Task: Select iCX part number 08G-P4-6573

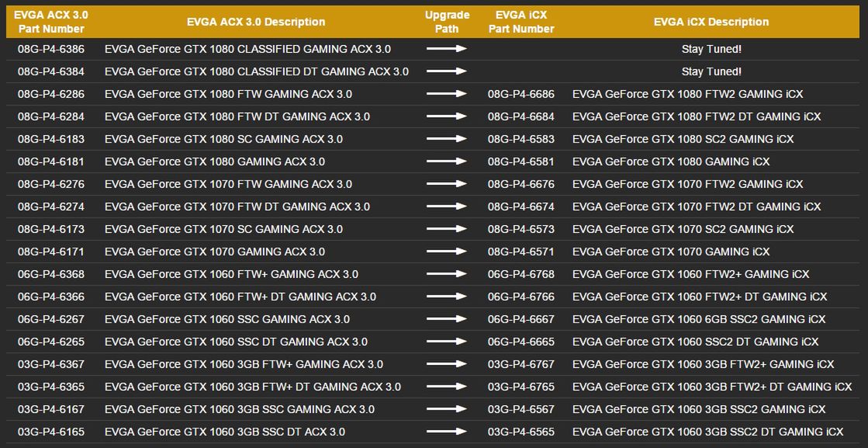Action: click(x=521, y=229)
